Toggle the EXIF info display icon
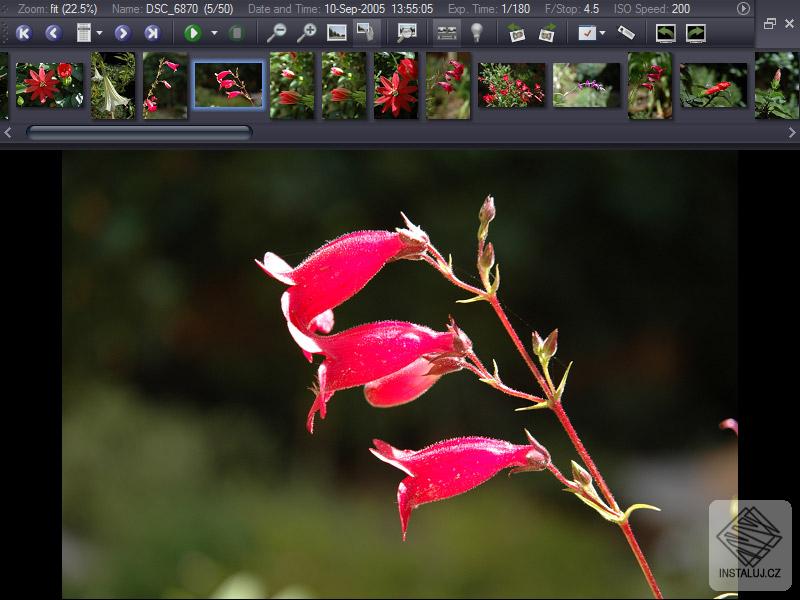This screenshot has width=800, height=600. pyautogui.click(x=445, y=33)
